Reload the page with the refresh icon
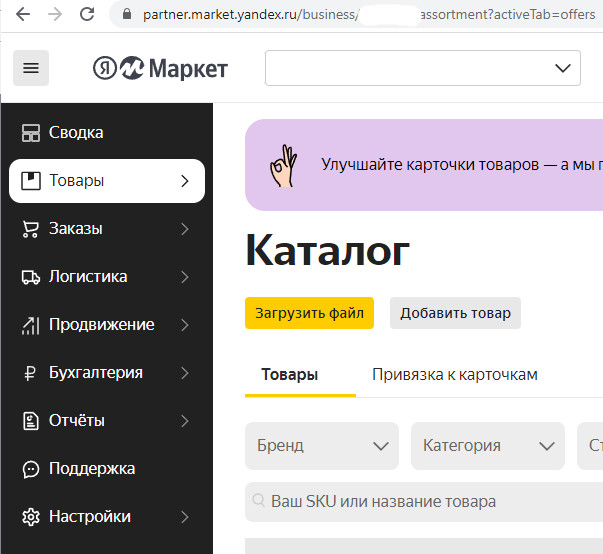The width and height of the screenshot is (603, 554). point(87,15)
